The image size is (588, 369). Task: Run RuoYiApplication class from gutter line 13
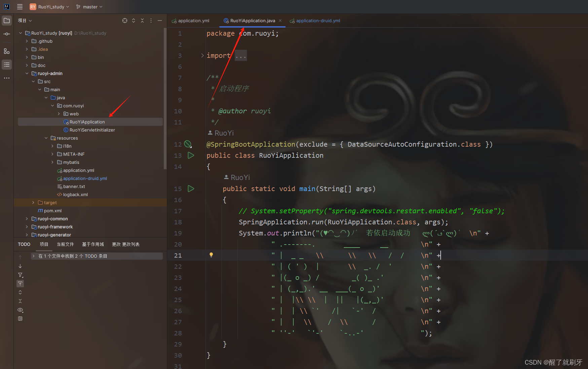tap(191, 155)
